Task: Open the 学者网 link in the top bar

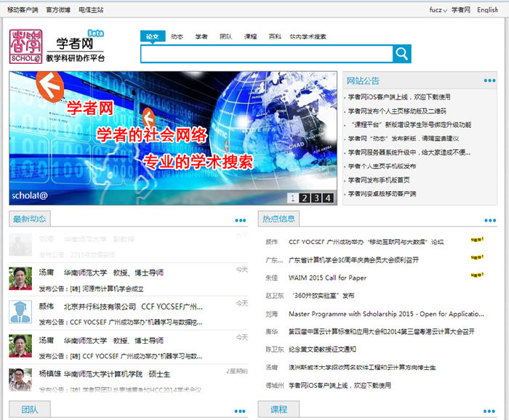Action: tap(461, 10)
